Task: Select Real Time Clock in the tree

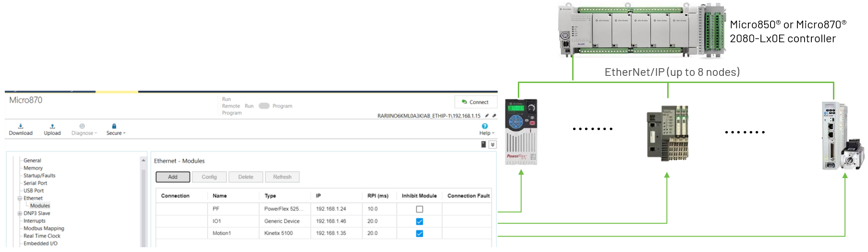Action: pyautogui.click(x=42, y=236)
